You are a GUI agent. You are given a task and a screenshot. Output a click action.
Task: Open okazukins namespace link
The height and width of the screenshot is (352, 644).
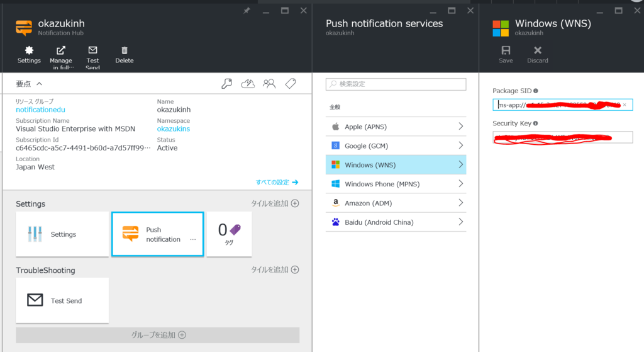pos(174,128)
